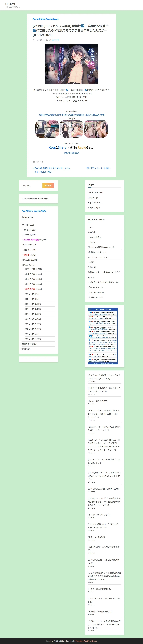Open the r18.best site title
Screen dimensions: 143x644
[x=10, y=4]
